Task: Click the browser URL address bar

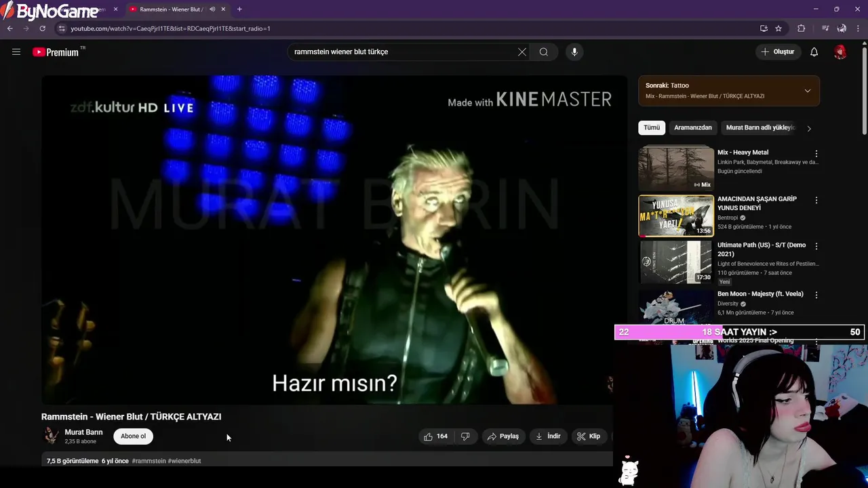Action: point(407,28)
